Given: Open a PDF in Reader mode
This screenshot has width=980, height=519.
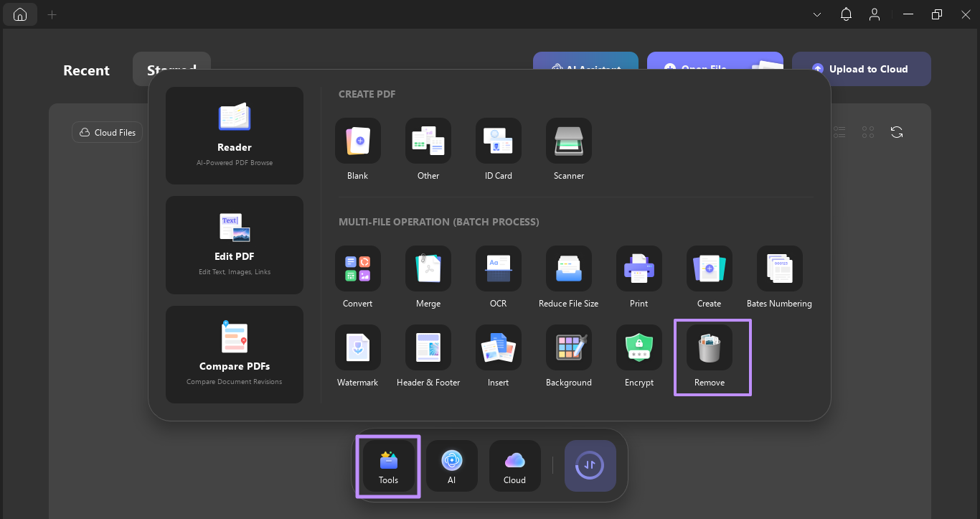Looking at the screenshot, I should [234, 135].
